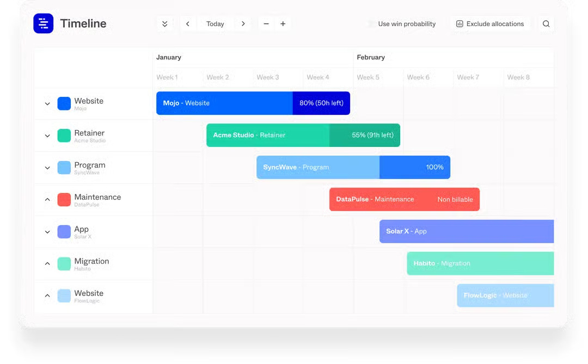The width and height of the screenshot is (588, 364).
Task: Select the Week 3 column header
Action: (x=268, y=77)
